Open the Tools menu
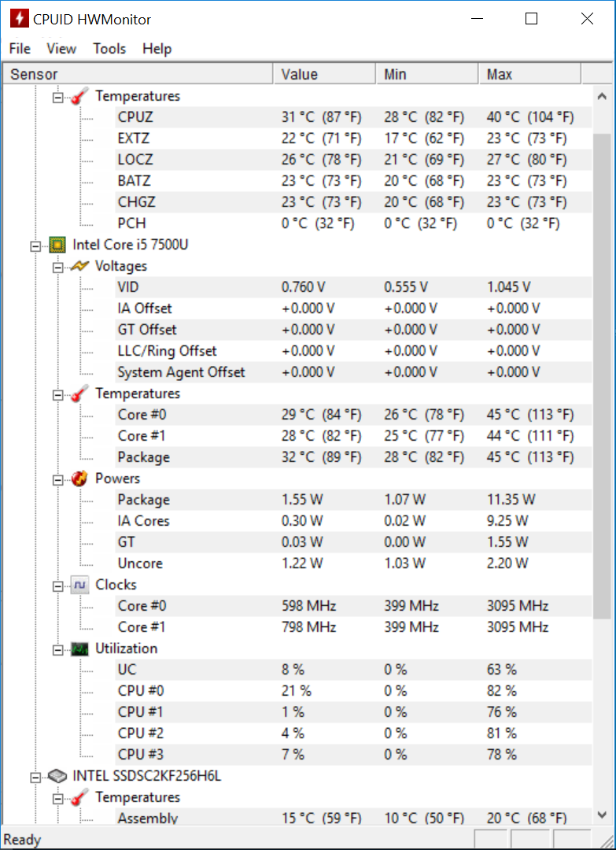Viewport: 616px width, 850px height. click(109, 49)
